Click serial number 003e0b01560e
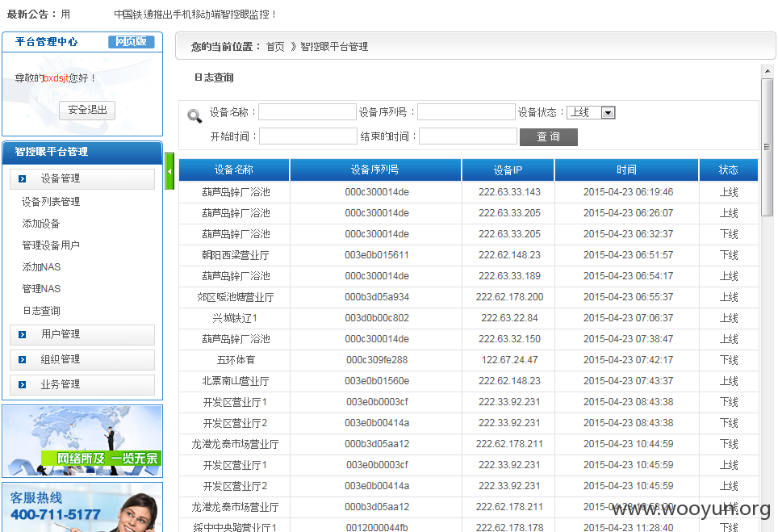 [x=377, y=381]
